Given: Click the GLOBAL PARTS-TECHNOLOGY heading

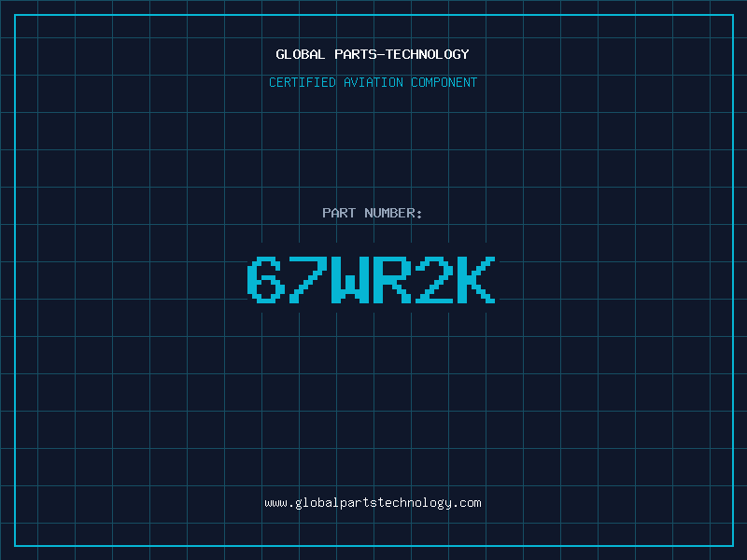Looking at the screenshot, I should pyautogui.click(x=373, y=54).
